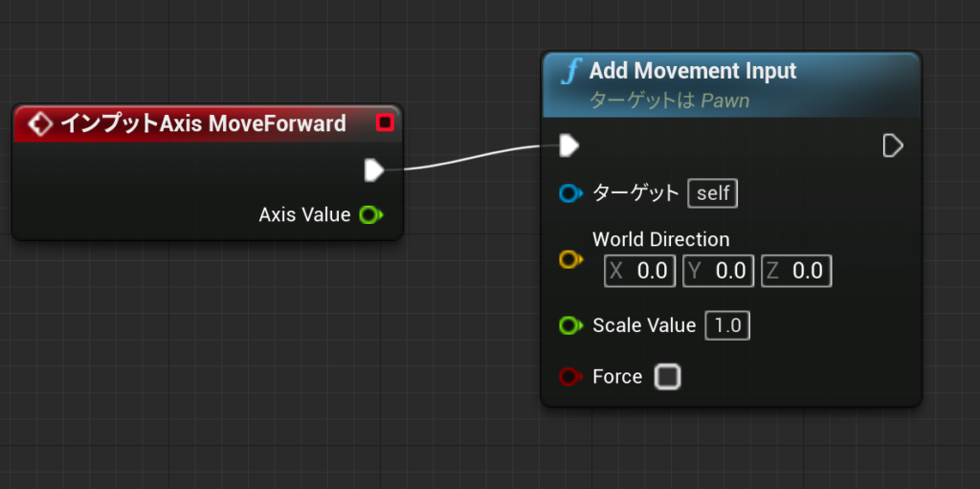Click the Scale Value 1.0 field

[727, 325]
